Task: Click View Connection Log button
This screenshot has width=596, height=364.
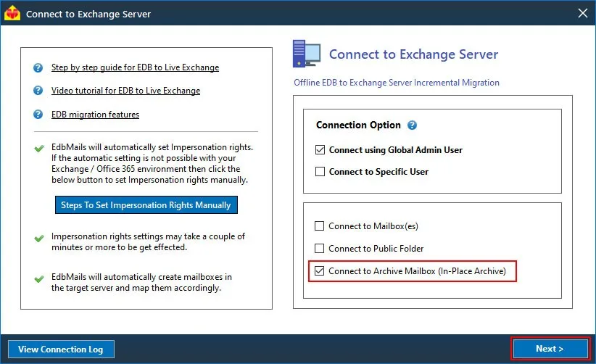Action: click(61, 349)
